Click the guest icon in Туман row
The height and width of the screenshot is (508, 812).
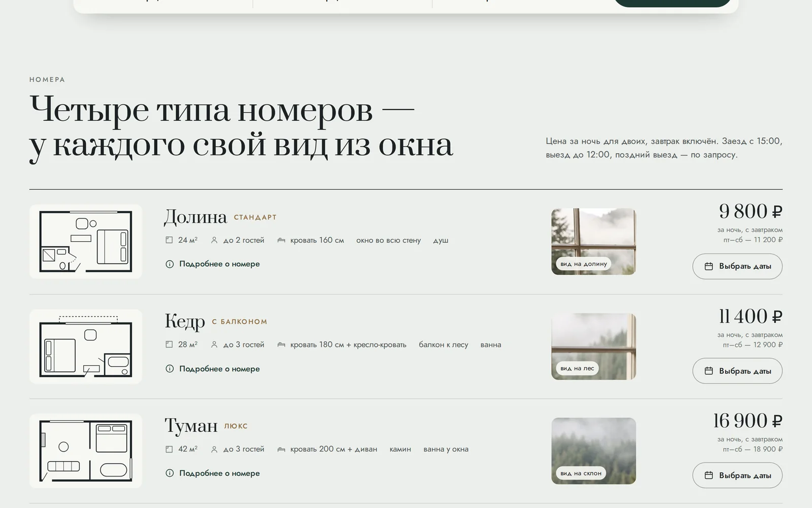click(x=214, y=449)
